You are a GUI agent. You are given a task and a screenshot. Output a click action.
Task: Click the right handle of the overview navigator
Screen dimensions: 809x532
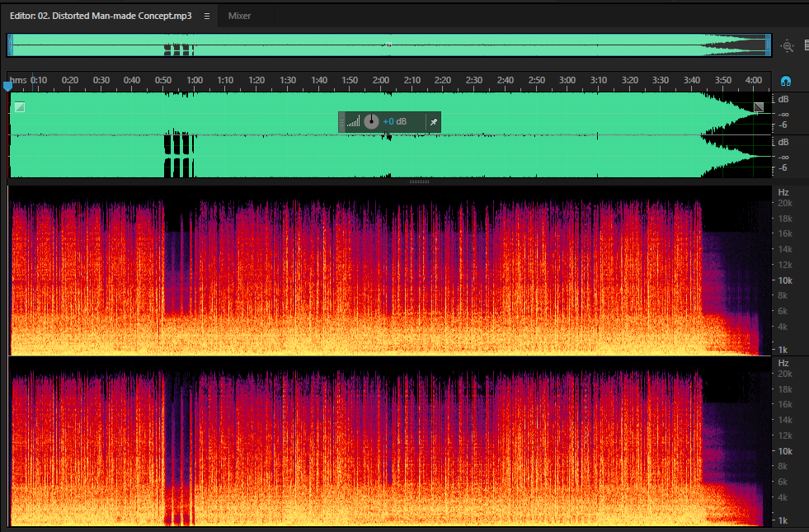pyautogui.click(x=769, y=45)
